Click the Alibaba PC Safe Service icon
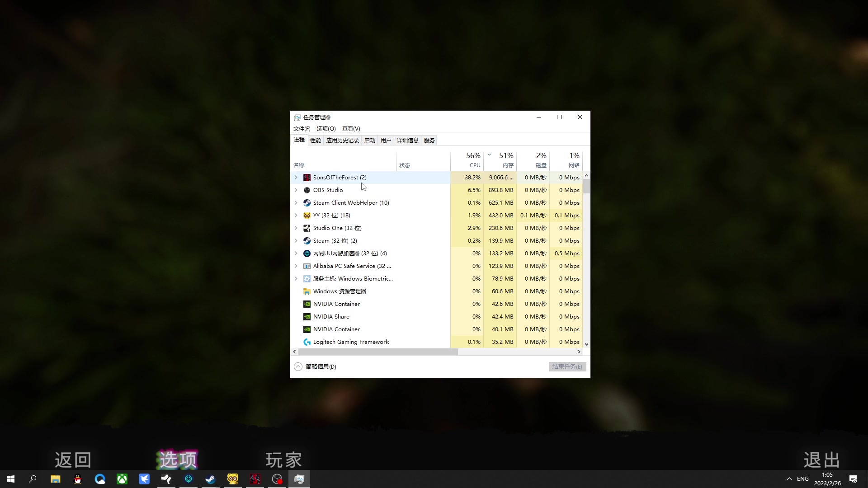 point(307,266)
